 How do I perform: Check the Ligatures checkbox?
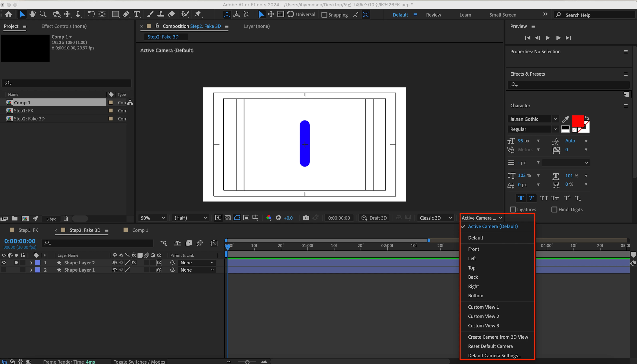513,210
